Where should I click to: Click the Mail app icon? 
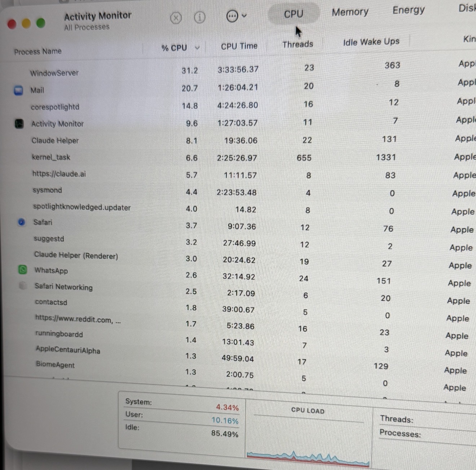18,90
